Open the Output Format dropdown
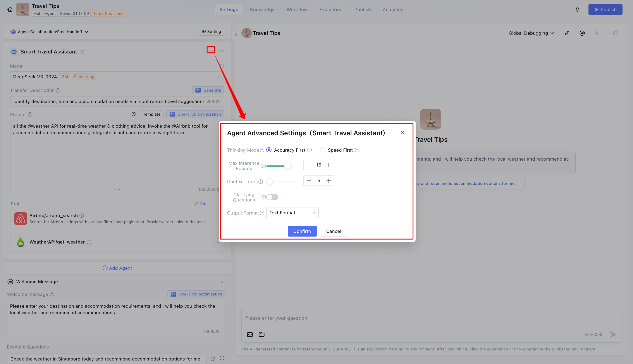633x364 pixels. point(292,213)
